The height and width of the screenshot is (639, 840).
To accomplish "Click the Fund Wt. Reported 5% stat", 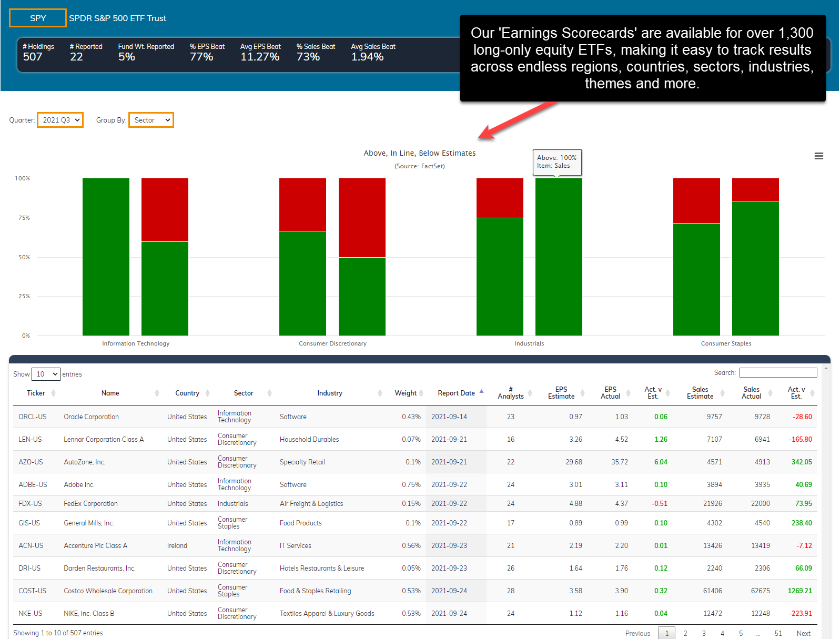I will (146, 52).
